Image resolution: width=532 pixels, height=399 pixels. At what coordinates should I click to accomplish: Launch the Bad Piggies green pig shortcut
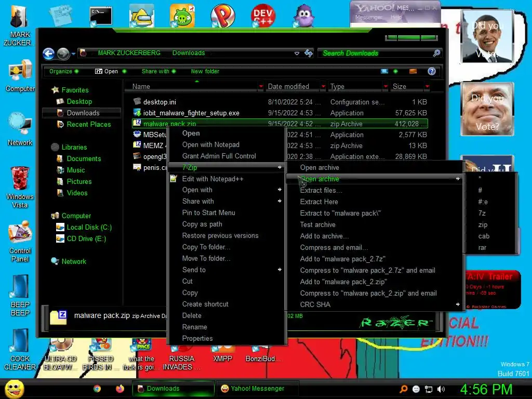pyautogui.click(x=182, y=16)
